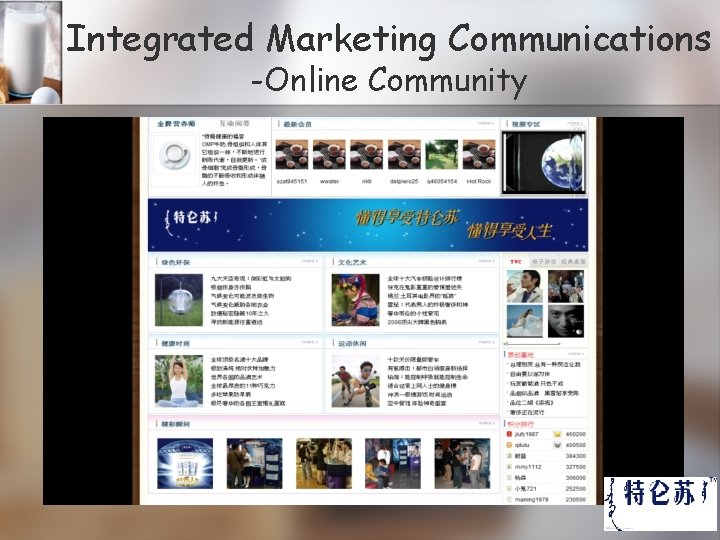Viewport: 720px width, 540px height.
Task: Open member delpiero25's avatar
Action: pos(404,155)
